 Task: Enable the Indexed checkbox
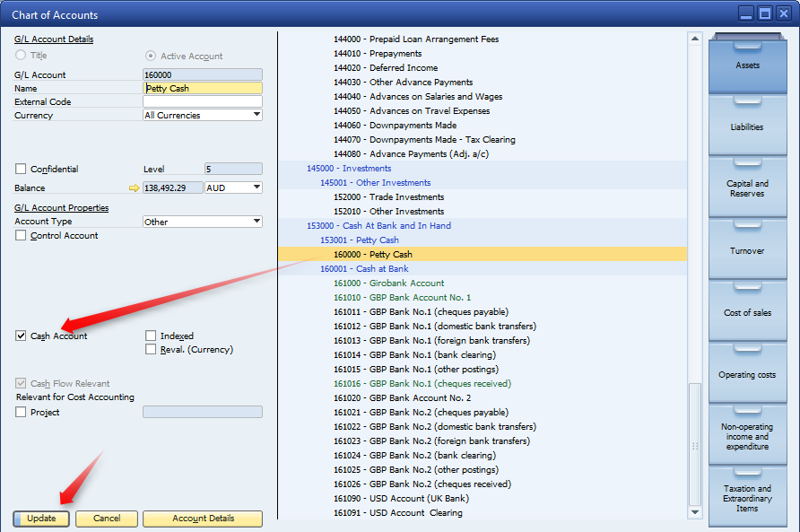coord(150,336)
